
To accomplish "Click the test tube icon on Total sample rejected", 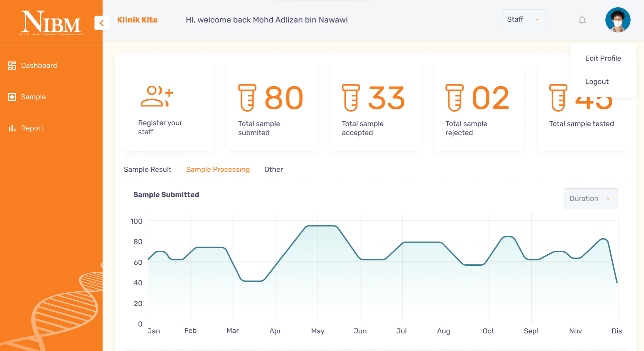I will tap(454, 98).
